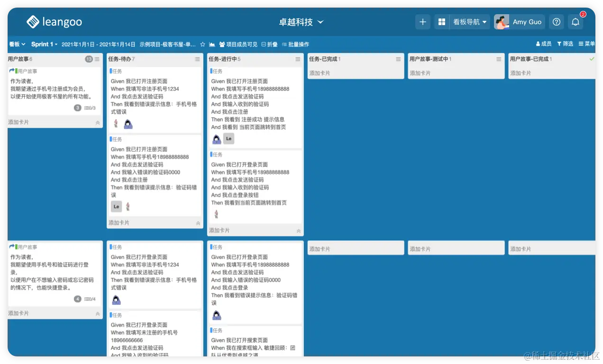Open project name 示例项目-极客书屋
Viewport: 603px width, 364px height.
(167, 44)
